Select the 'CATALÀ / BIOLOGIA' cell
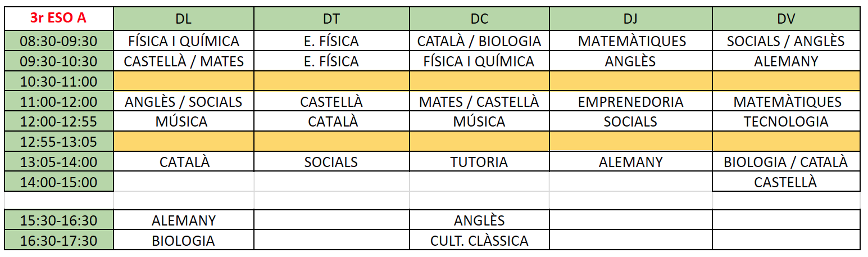This screenshot has width=868, height=257. coord(479,41)
